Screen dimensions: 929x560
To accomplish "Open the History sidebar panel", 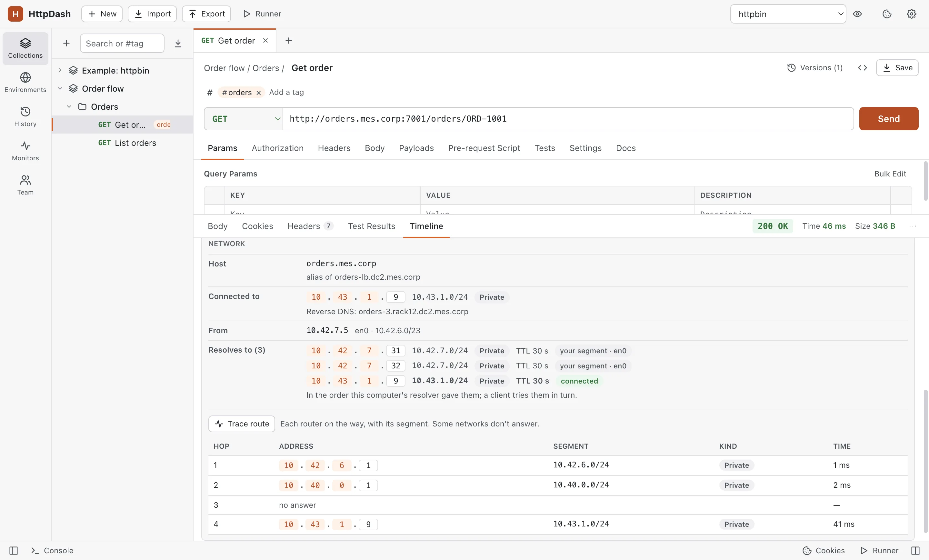I will click(25, 117).
